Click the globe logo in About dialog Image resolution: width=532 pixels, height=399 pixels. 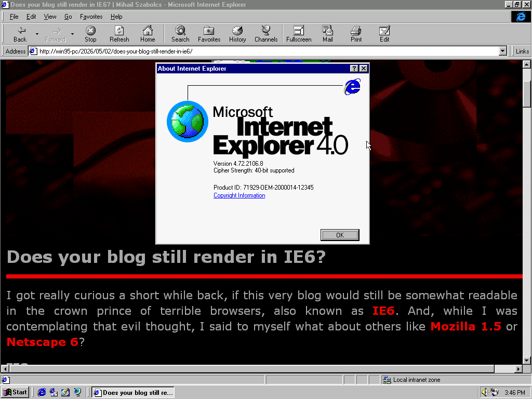[187, 122]
